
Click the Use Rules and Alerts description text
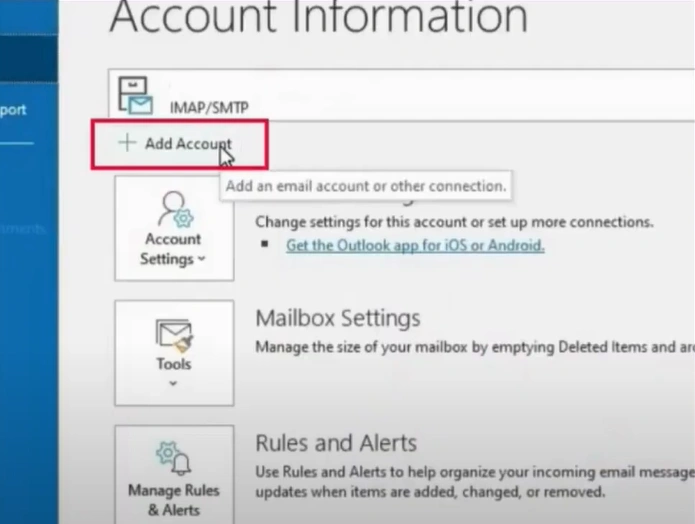[x=475, y=482]
